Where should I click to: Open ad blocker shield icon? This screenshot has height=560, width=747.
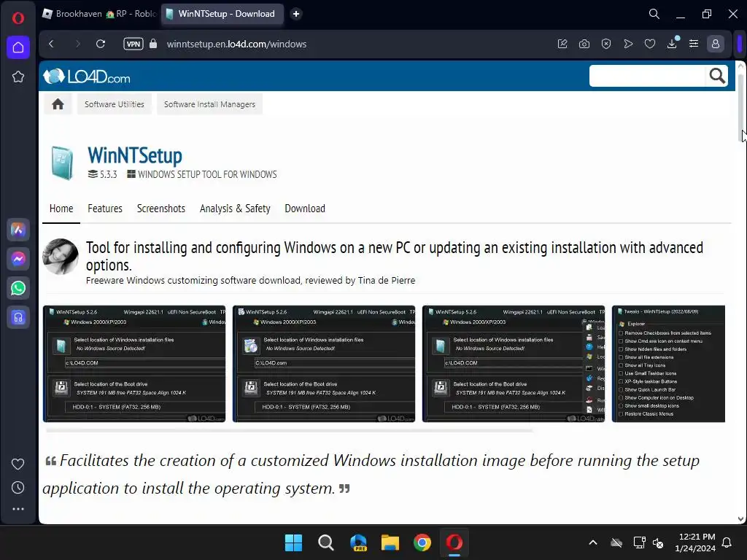tap(606, 44)
